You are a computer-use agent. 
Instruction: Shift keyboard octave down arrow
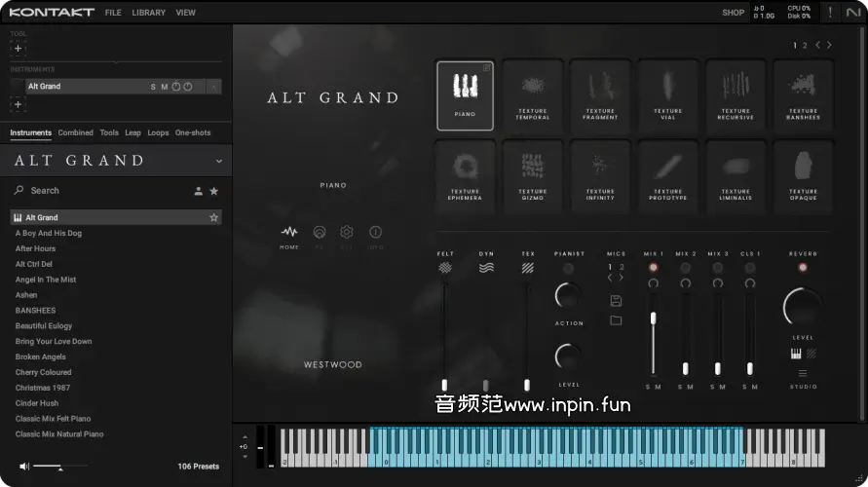point(245,457)
